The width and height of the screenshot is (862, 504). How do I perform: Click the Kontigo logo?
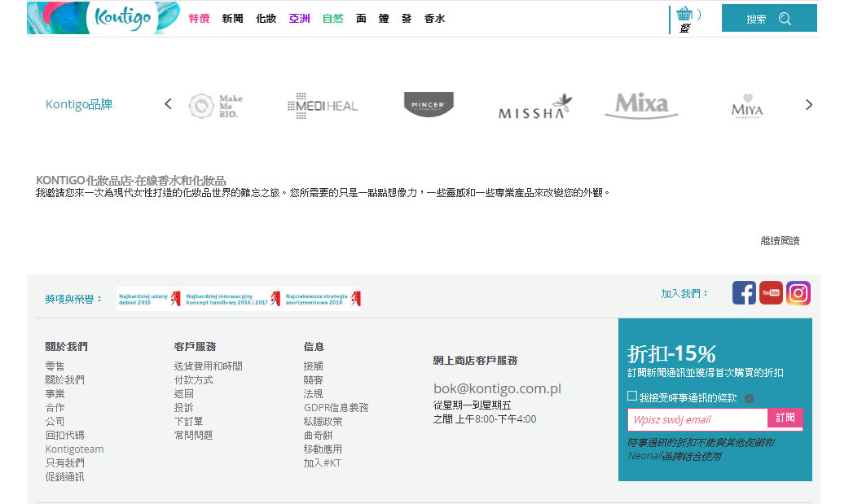pyautogui.click(x=103, y=18)
